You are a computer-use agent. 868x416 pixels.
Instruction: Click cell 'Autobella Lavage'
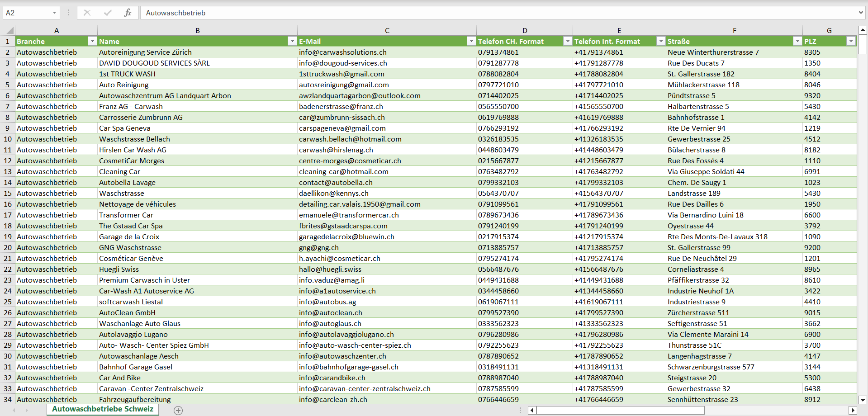[x=197, y=182]
